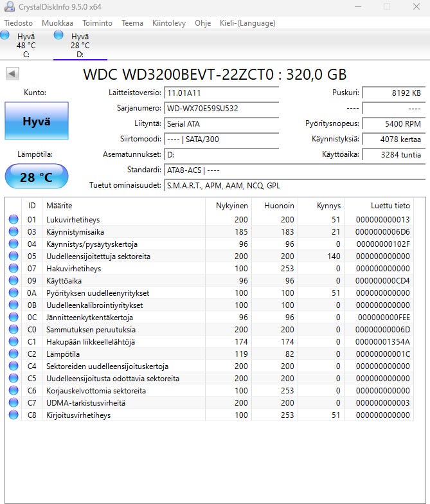Click the blue Hyvä health status button
The image size is (430, 504).
[x=37, y=121]
